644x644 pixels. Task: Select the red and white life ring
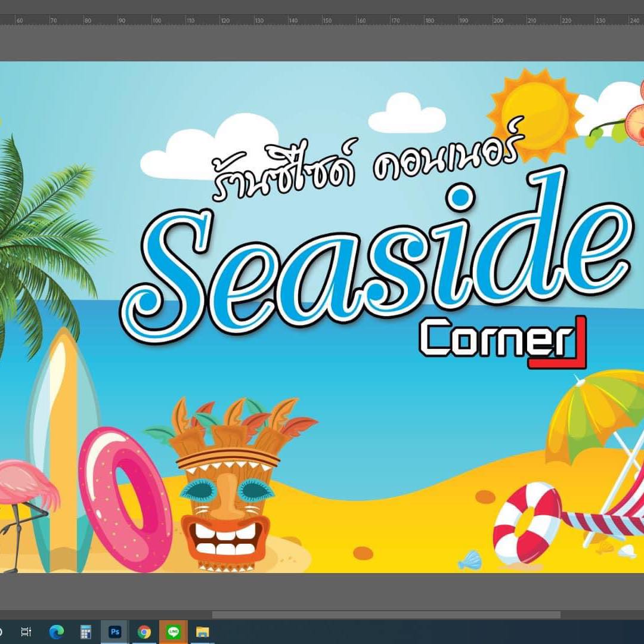(526, 522)
